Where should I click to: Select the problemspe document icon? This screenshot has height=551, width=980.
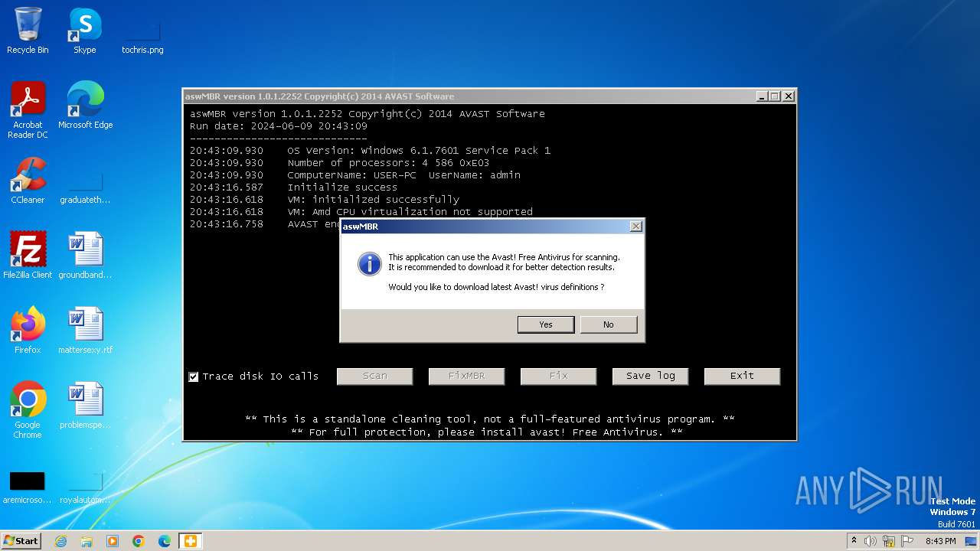pyautogui.click(x=85, y=406)
